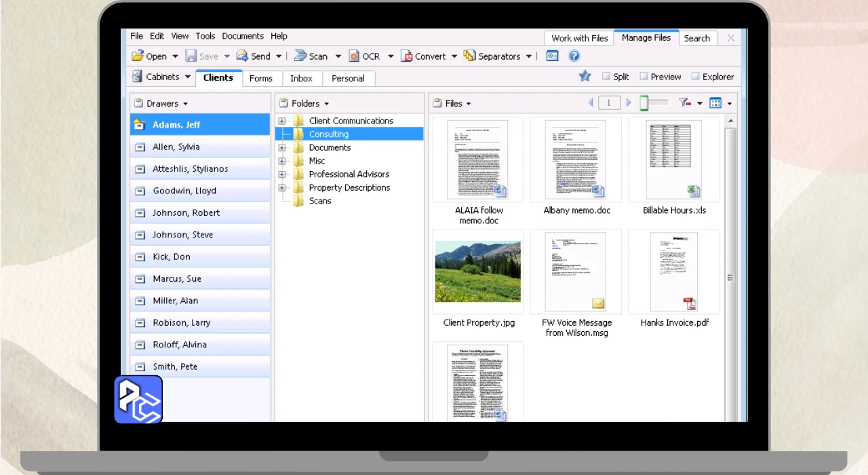The image size is (868, 475).
Task: Click the Convert to PDF icon
Action: tap(407, 56)
